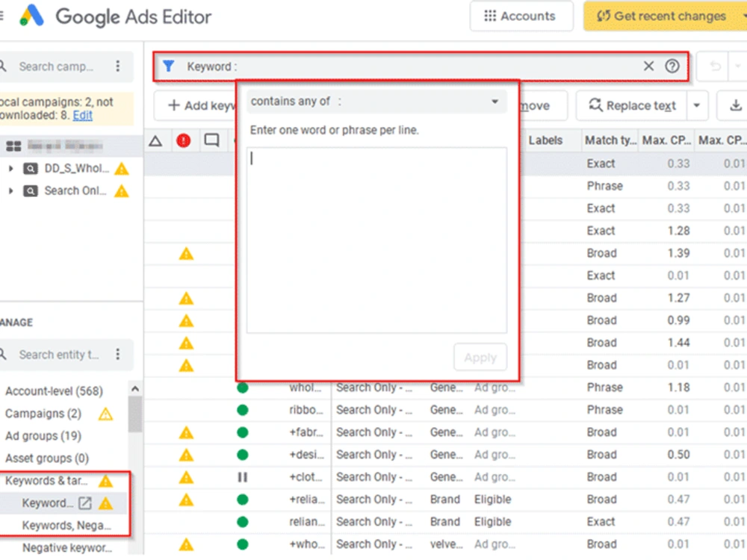The width and height of the screenshot is (747, 560).
Task: Click max CPC value 0.50
Action: click(x=678, y=455)
